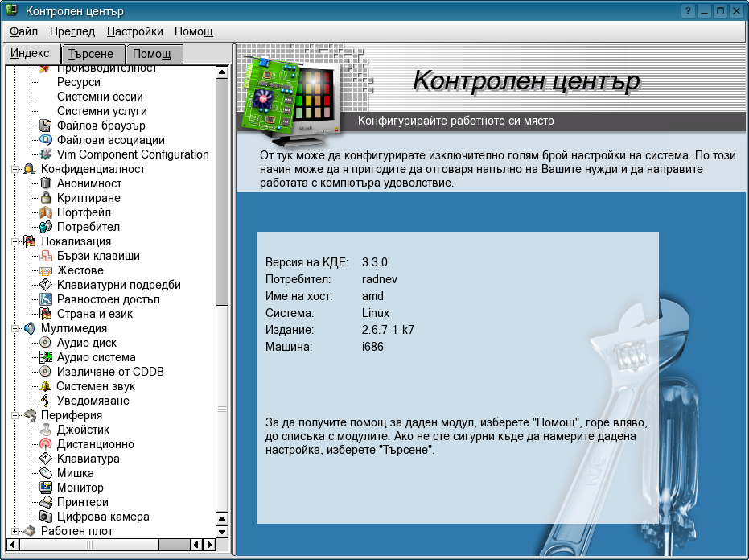Screen dimensions: 749x560
Task: Open the Цифрова камера camera icon
Action: click(x=46, y=517)
